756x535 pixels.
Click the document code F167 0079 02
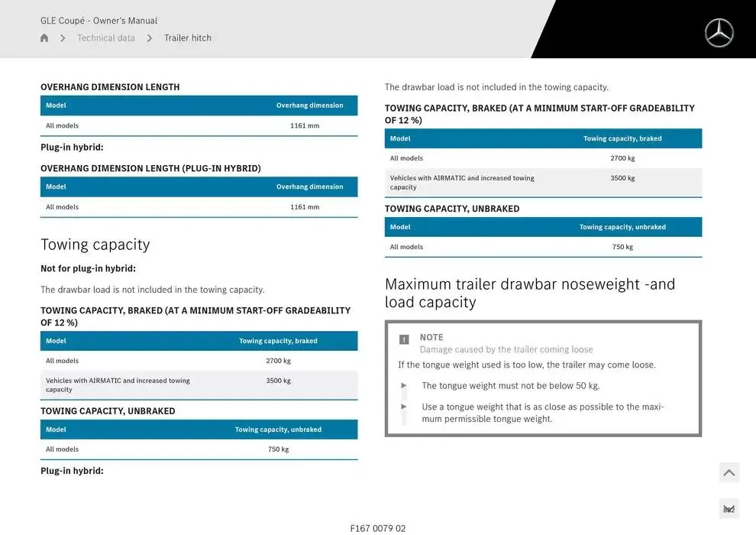(x=378, y=528)
